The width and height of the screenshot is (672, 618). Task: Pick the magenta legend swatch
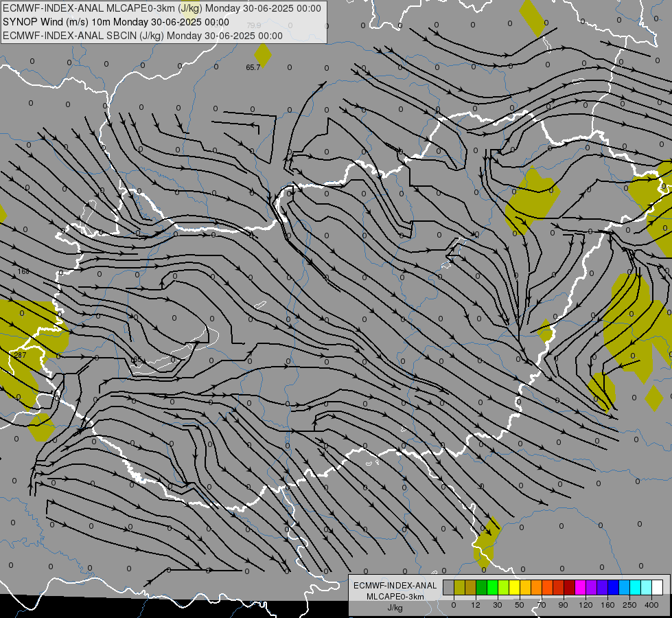[581, 587]
